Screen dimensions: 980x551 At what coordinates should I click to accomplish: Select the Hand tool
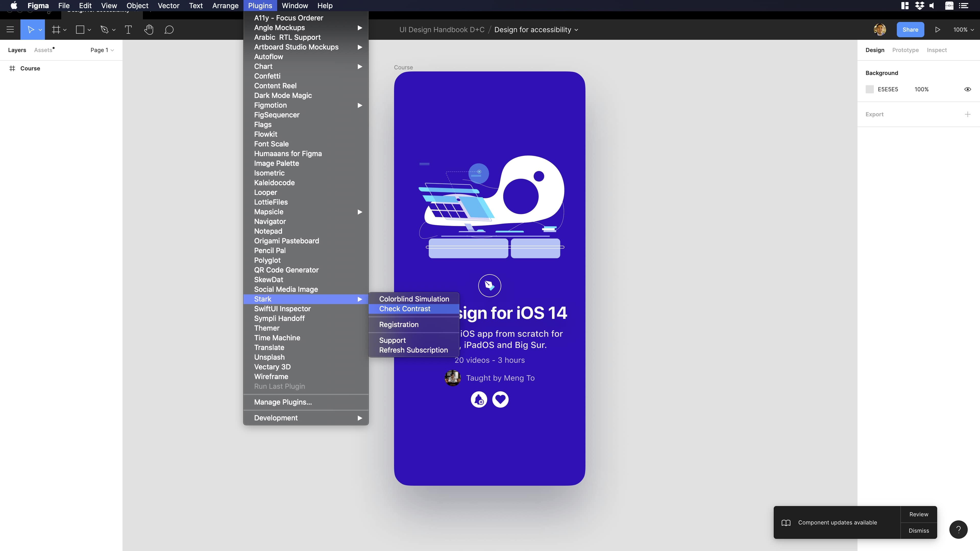[x=149, y=29]
